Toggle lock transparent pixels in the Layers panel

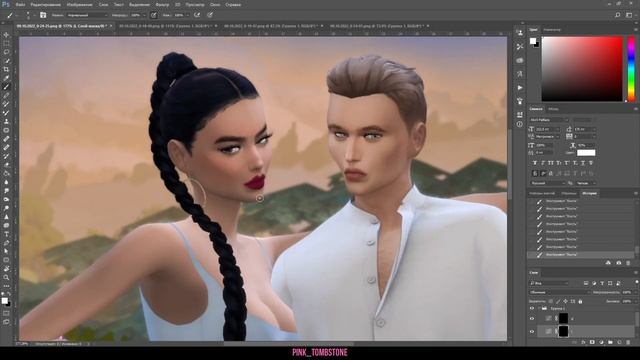(x=551, y=301)
